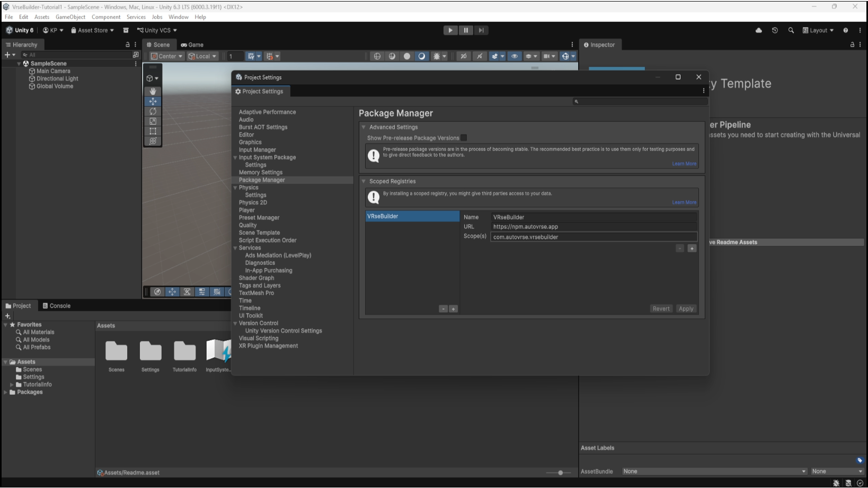Select VRseBuilder in scoped registries list
This screenshot has height=488, width=868.
coord(412,216)
